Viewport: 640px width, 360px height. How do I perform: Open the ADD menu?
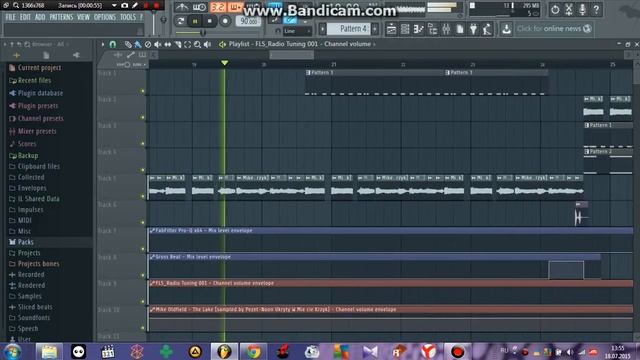tap(40, 17)
